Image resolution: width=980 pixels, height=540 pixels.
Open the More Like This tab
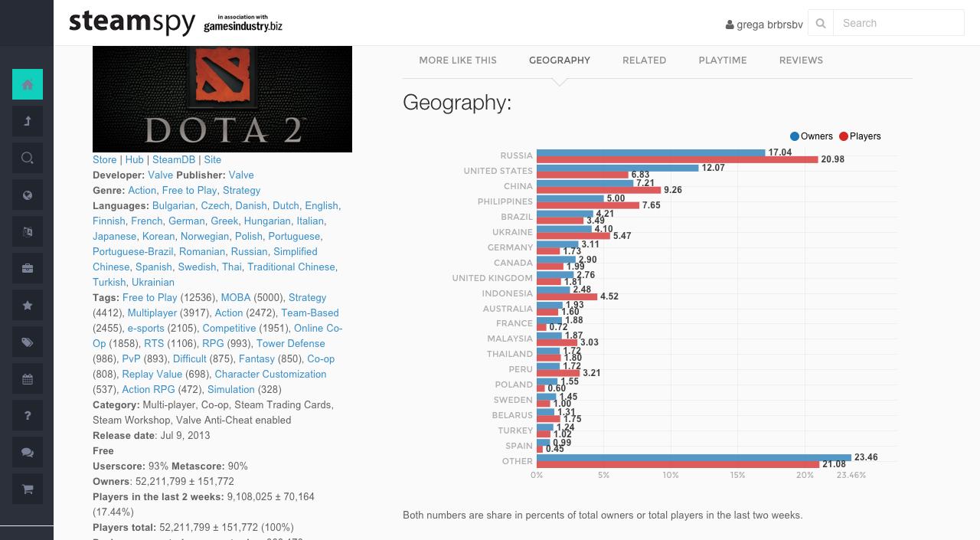[458, 60]
